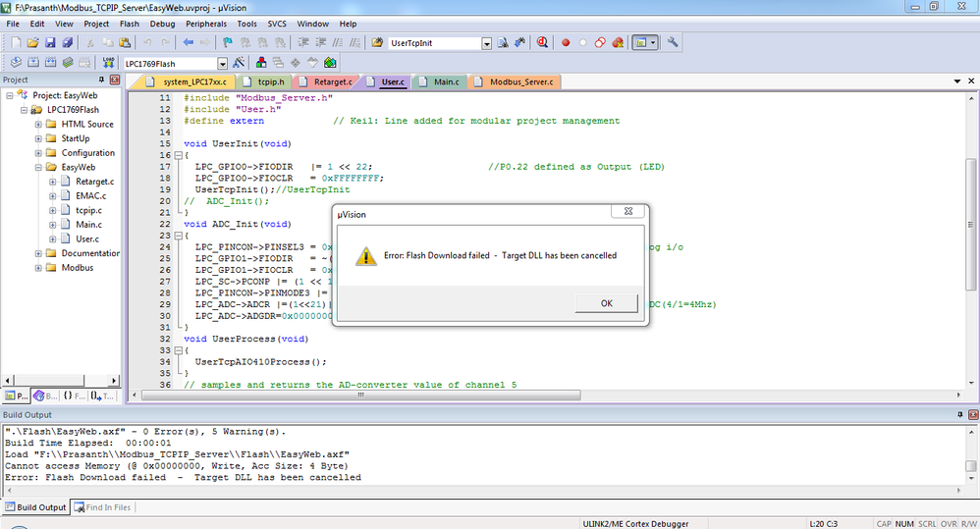
Task: Indent the selected text with the indent icon
Action: [303, 42]
